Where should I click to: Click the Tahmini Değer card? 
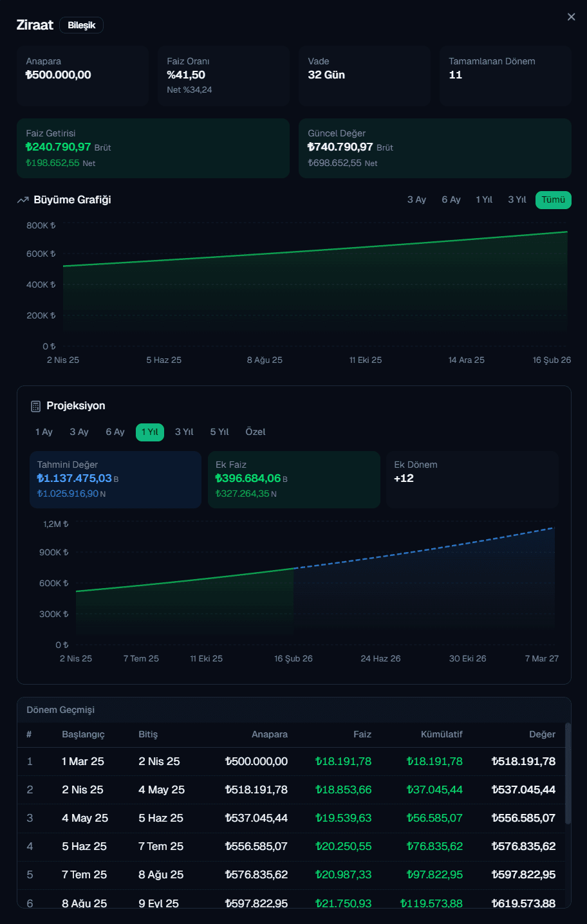coord(115,479)
